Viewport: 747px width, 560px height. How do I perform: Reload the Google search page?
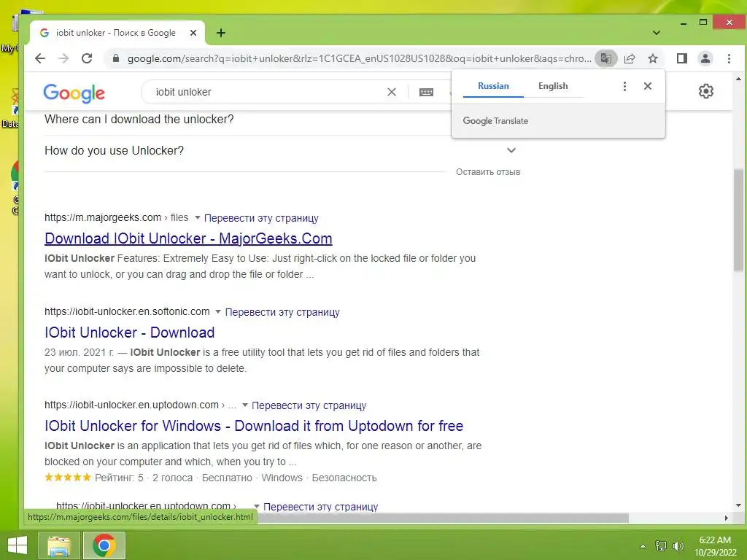(x=87, y=58)
